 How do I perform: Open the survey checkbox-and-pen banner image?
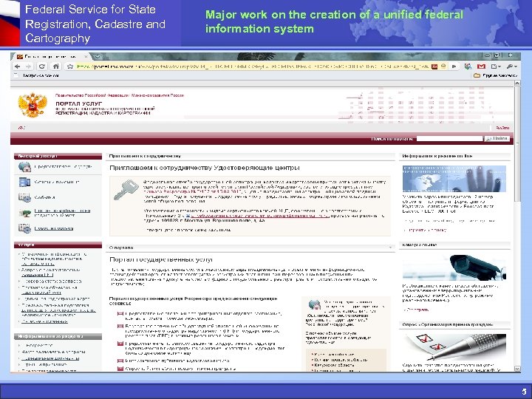(454, 347)
